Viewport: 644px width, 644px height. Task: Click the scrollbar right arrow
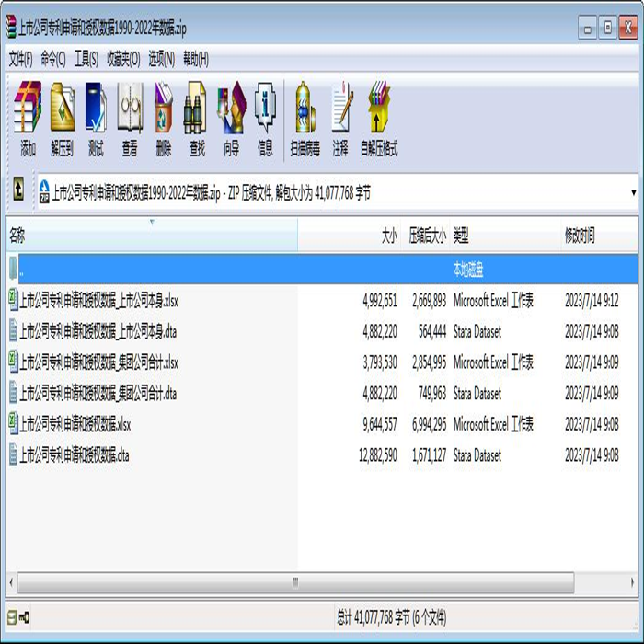point(632,582)
